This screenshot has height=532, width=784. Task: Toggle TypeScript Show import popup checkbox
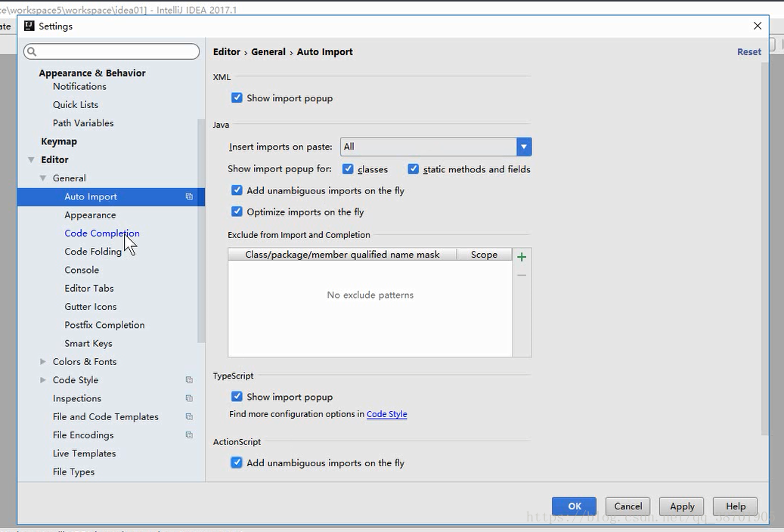click(x=237, y=397)
